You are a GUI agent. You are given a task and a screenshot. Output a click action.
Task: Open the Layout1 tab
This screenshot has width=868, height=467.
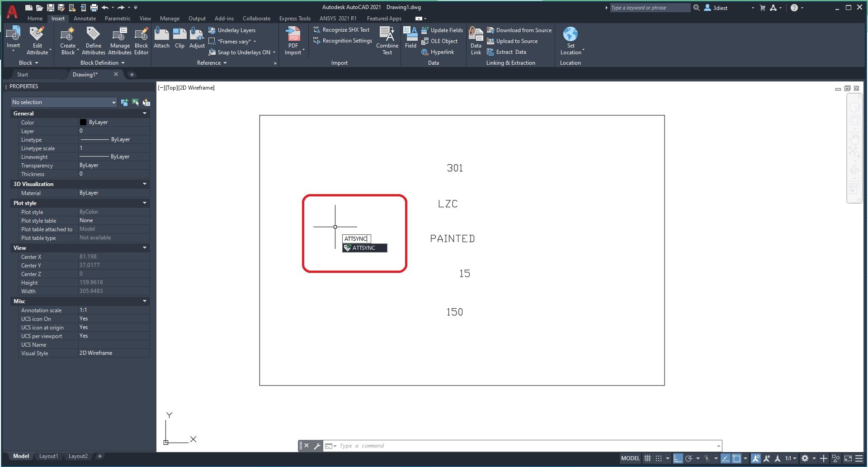click(48, 456)
